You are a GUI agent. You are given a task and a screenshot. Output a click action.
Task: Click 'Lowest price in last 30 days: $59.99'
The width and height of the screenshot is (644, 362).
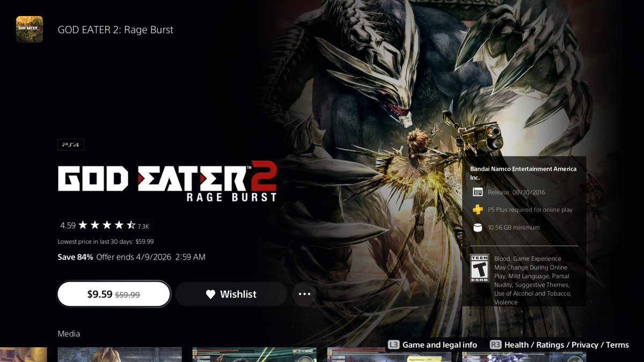point(106,242)
